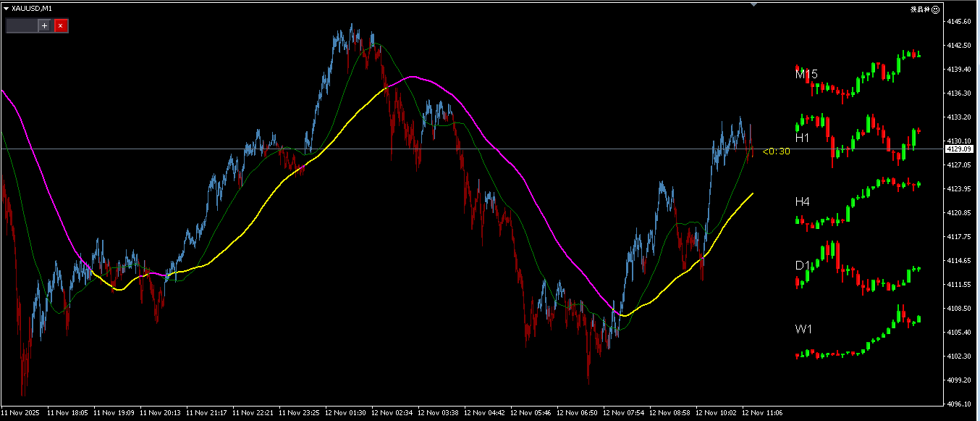
Task: Click the 11 Nov 20:13 time label
Action: point(160,412)
